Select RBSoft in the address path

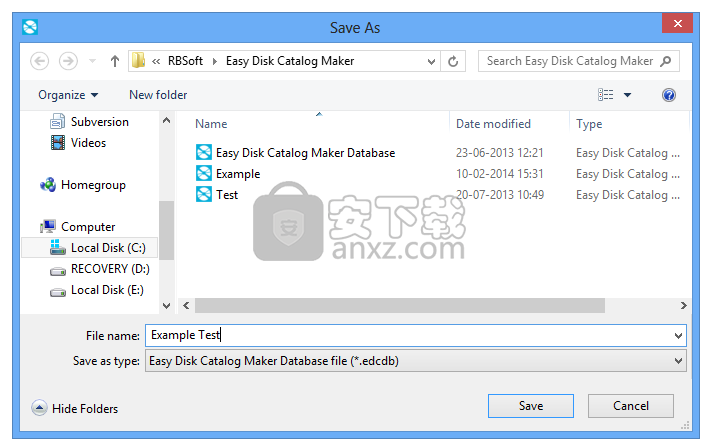(185, 61)
